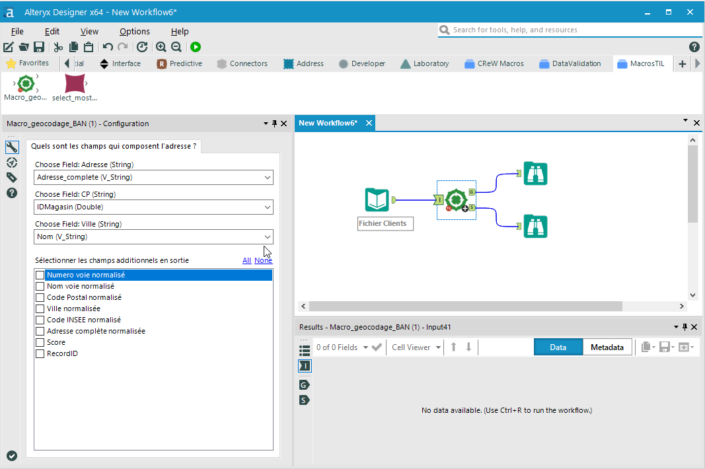Select the Macro_geocodage_BAN tool on canvas
Image resolution: width=705 pixels, height=469 pixels.
point(456,200)
